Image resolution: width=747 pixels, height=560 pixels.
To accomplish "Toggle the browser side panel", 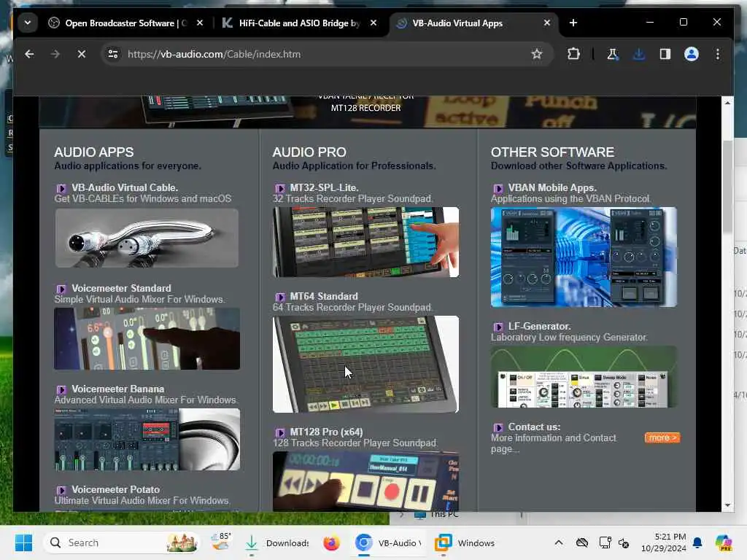I will [x=665, y=54].
